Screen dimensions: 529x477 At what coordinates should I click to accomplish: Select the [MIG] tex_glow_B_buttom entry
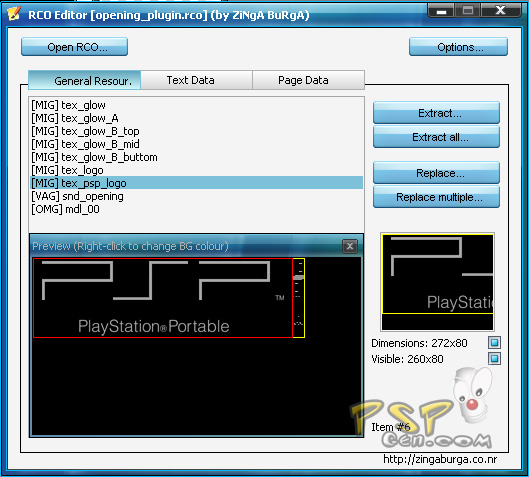point(196,157)
